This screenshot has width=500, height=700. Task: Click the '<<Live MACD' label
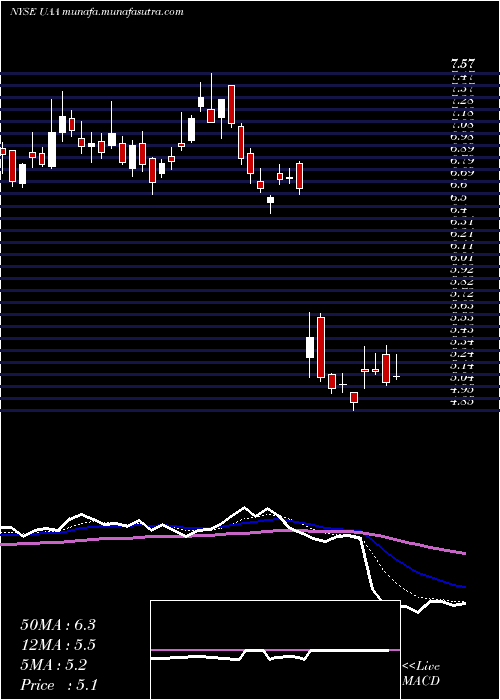[421, 674]
